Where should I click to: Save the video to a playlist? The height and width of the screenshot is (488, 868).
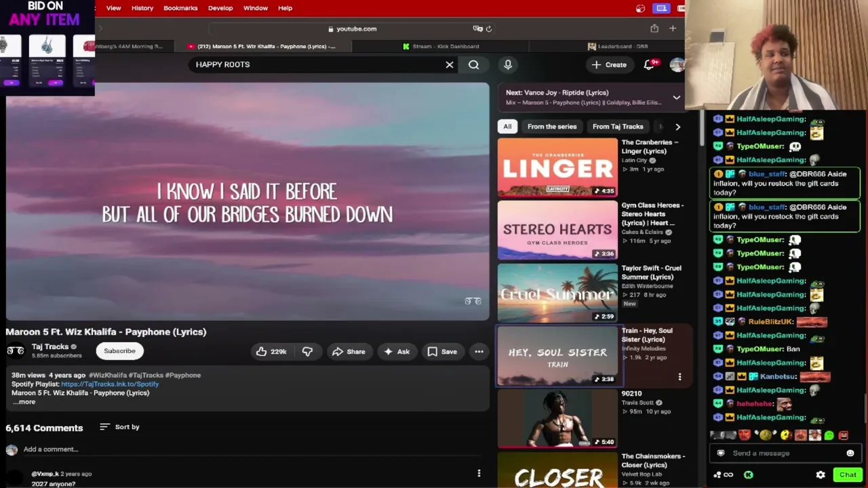442,351
